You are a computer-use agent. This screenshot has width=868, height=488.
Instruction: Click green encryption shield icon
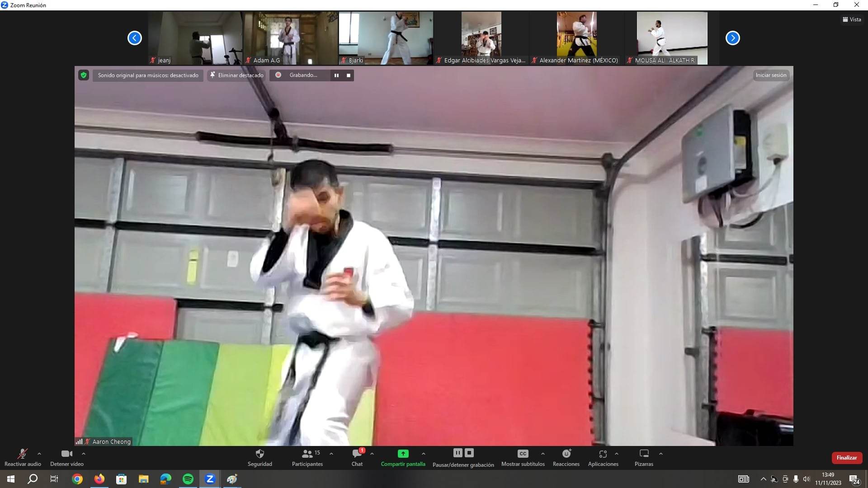click(x=84, y=75)
